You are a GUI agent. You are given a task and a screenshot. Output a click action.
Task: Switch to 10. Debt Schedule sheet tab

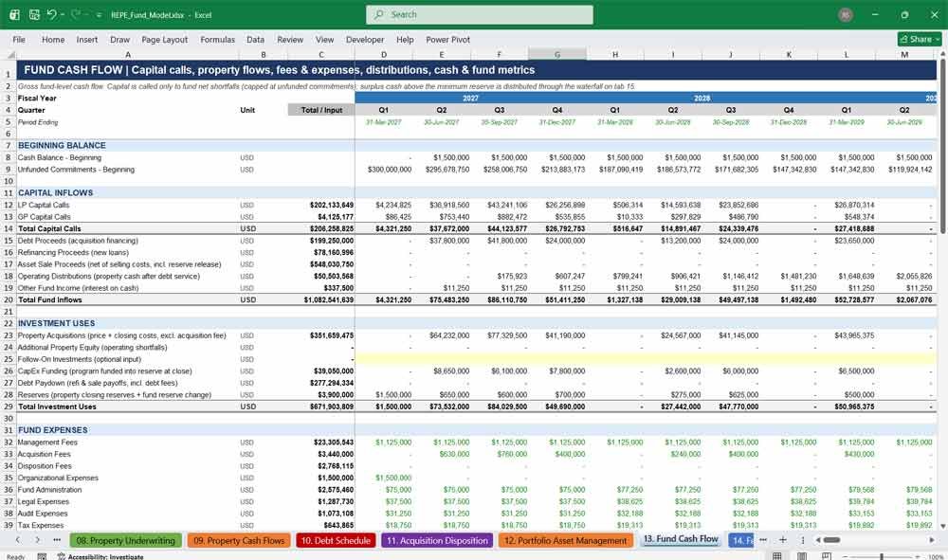336,541
